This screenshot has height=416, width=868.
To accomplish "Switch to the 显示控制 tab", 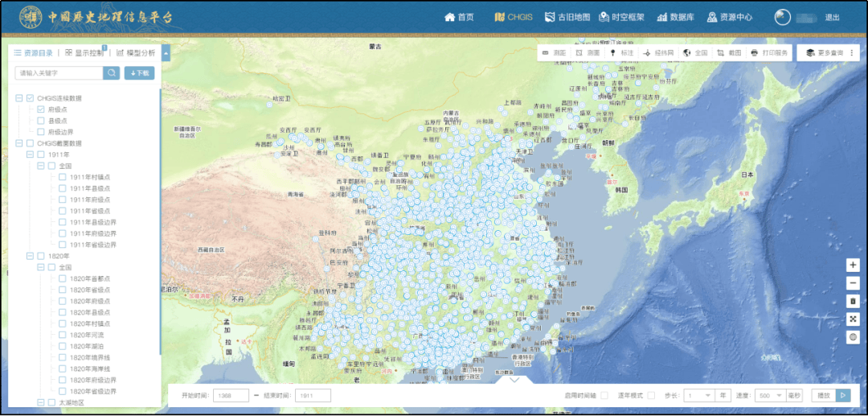I will pos(84,53).
